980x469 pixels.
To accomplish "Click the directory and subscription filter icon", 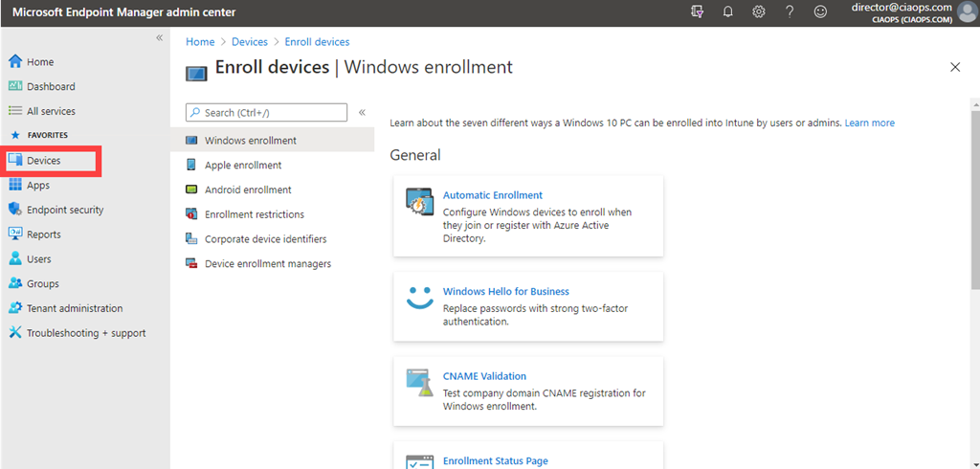I will pyautogui.click(x=697, y=11).
